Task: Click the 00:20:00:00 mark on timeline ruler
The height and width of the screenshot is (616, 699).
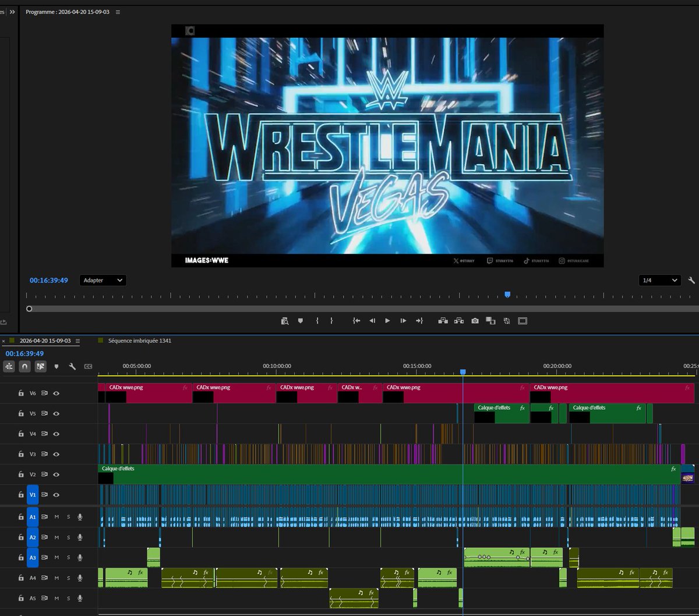Action: (557, 366)
